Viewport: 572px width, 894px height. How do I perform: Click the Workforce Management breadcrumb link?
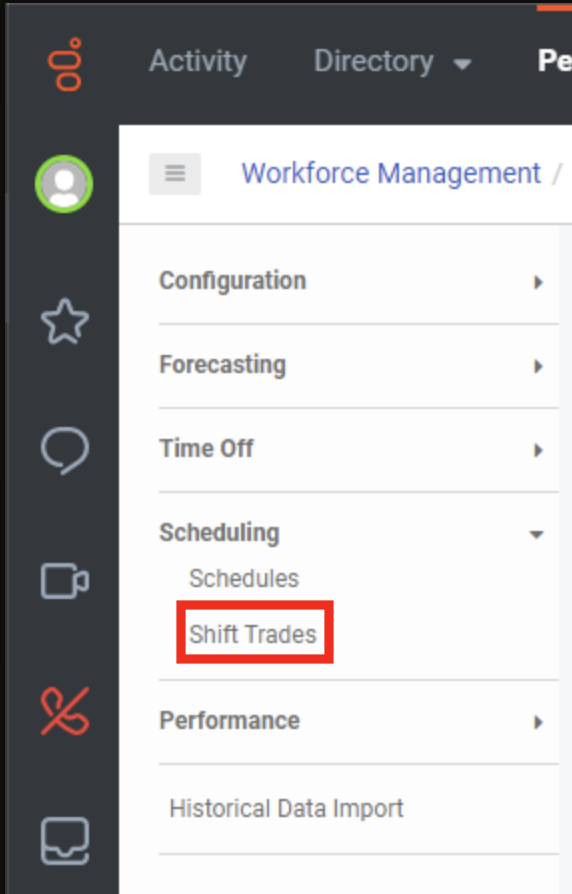coord(391,173)
